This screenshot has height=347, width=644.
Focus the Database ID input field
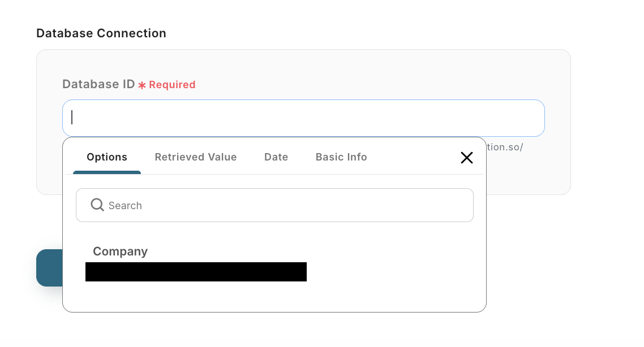pyautogui.click(x=303, y=118)
